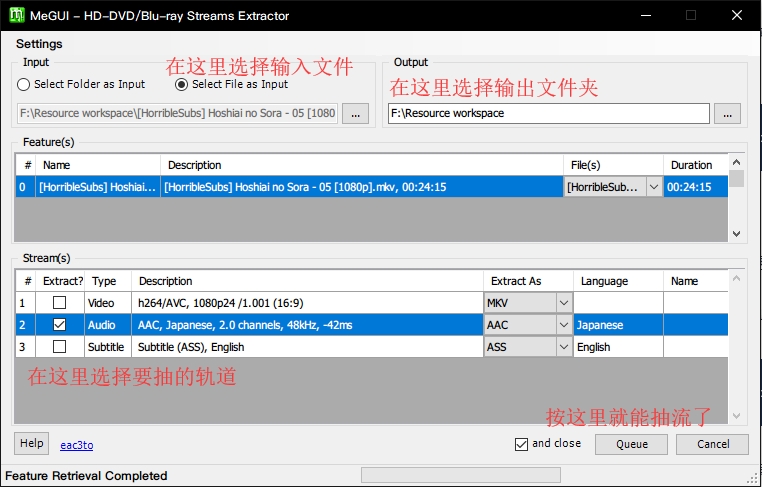
Task: Open Help for the extractor
Action: pyautogui.click(x=31, y=444)
